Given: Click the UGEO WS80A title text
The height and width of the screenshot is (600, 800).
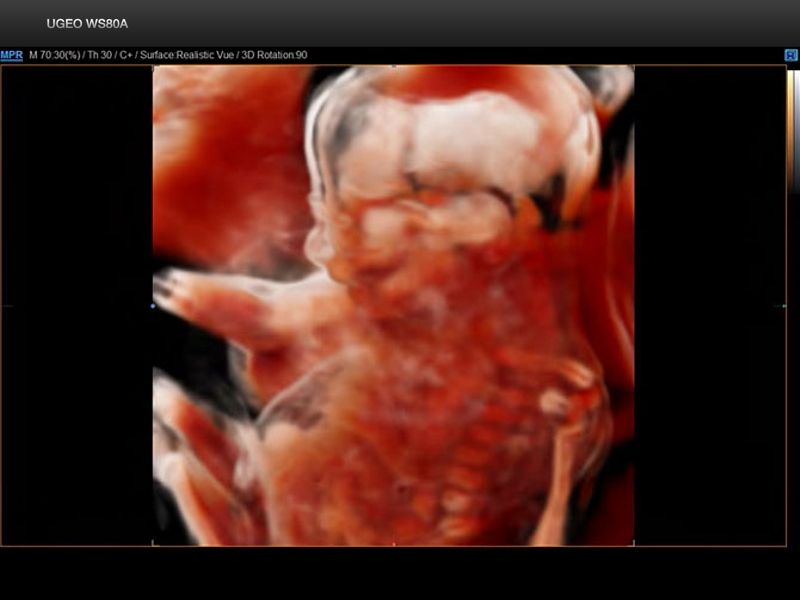Looking at the screenshot, I should (x=87, y=23).
